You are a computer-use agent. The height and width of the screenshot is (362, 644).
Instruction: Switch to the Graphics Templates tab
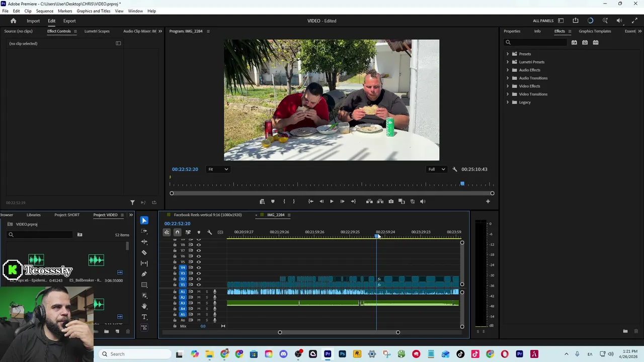click(x=595, y=31)
